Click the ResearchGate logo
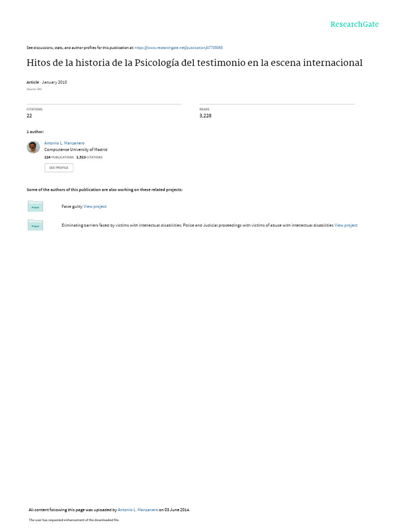Screen dimensions: 399x532 pos(354,24)
